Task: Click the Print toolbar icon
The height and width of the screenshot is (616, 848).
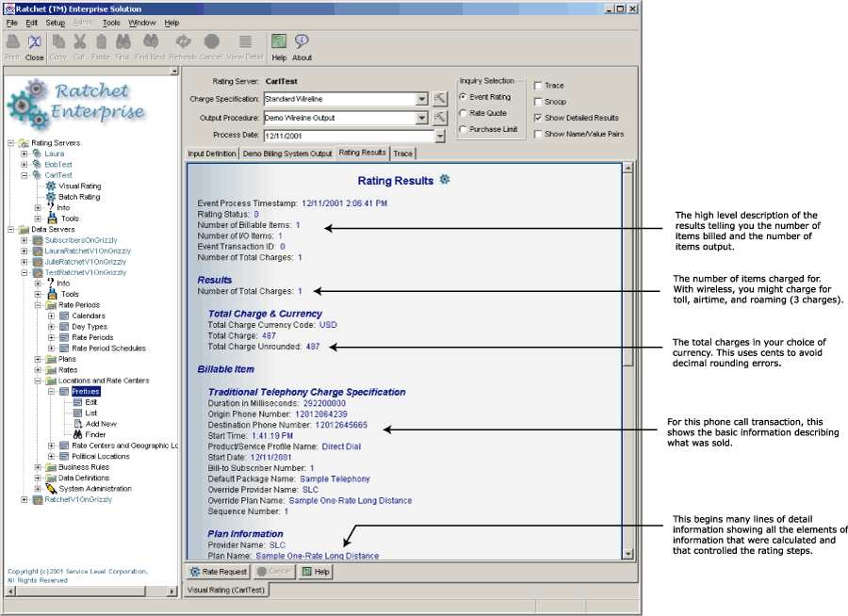Action: point(13,42)
